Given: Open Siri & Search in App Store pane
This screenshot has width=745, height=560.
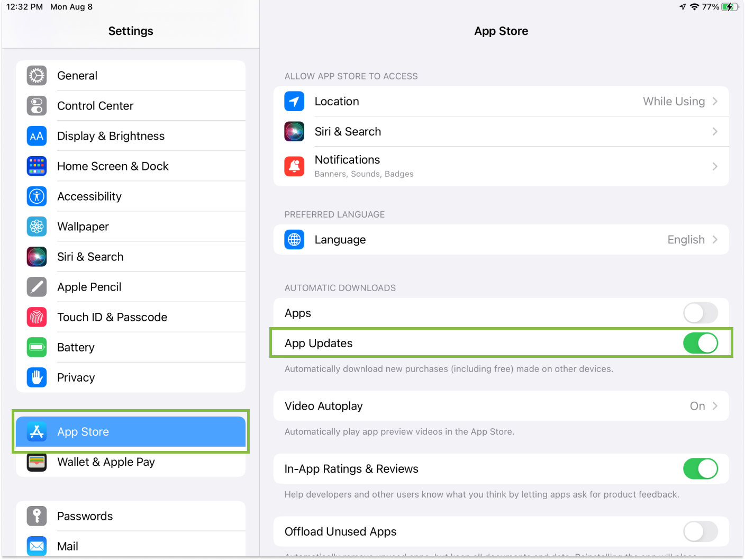Looking at the screenshot, I should pyautogui.click(x=501, y=131).
